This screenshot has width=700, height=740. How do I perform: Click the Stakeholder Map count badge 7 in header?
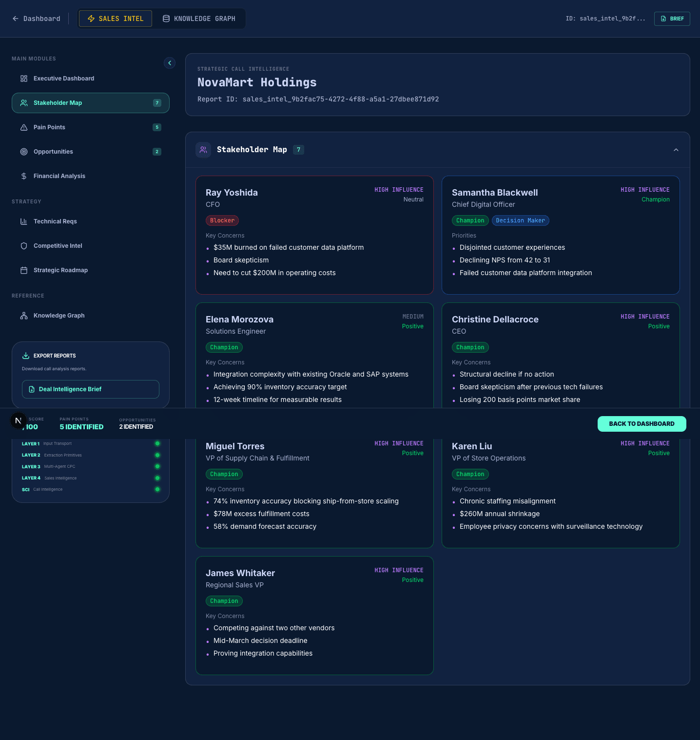[298, 150]
